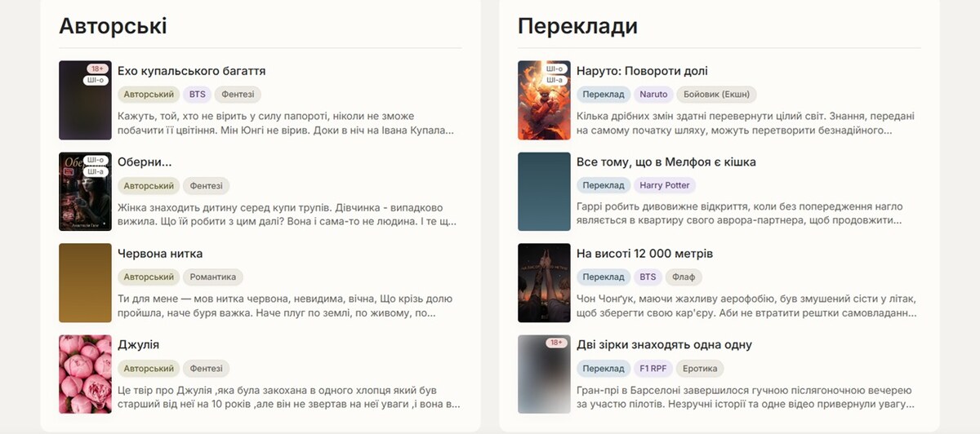Open 'Дві зірки знаходять одна одну'
This screenshot has width=980, height=434.
664,345
